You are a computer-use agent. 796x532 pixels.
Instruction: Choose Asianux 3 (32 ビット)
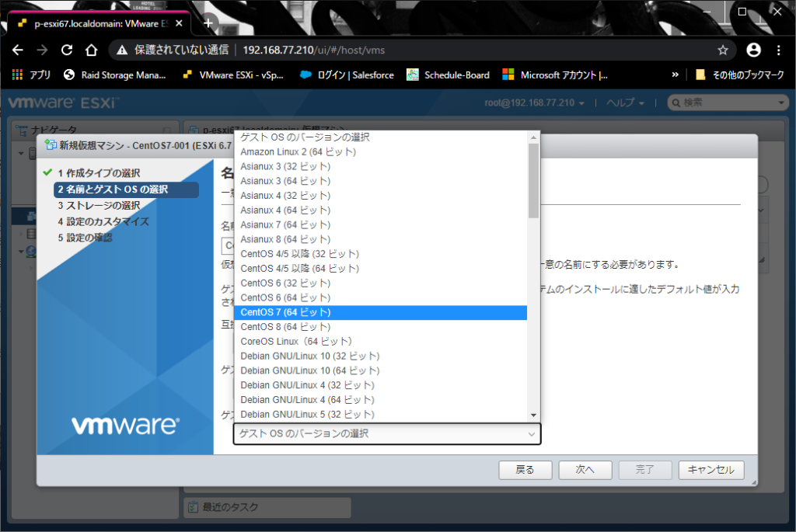tap(380, 166)
